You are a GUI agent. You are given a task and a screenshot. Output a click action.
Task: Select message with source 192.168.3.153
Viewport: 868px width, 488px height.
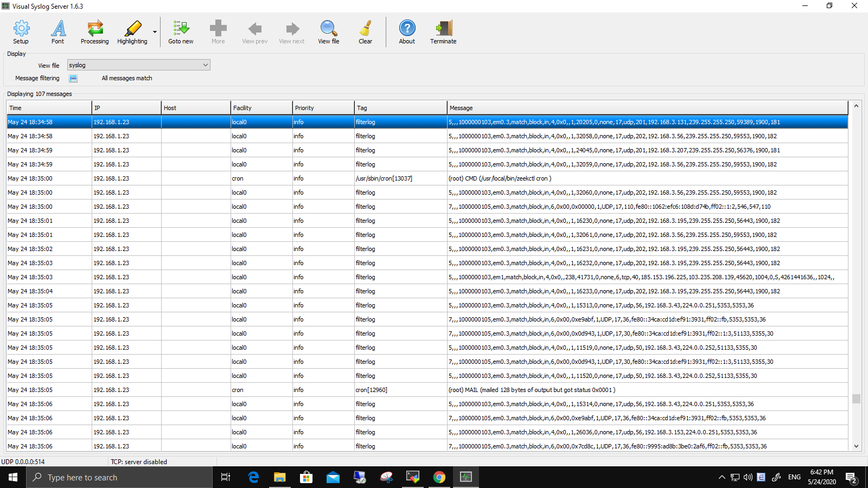603,432
